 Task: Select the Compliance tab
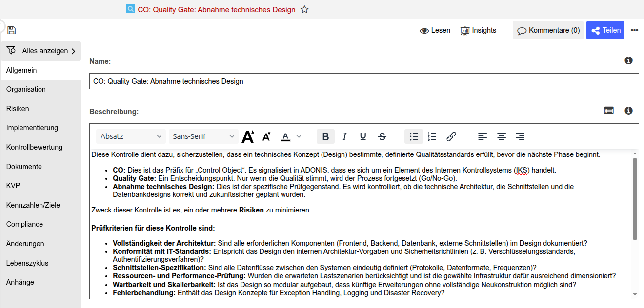[41, 224]
